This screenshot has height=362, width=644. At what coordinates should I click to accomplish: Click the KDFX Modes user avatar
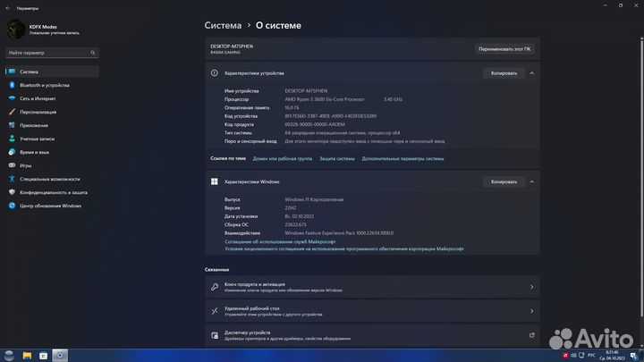click(x=15, y=29)
